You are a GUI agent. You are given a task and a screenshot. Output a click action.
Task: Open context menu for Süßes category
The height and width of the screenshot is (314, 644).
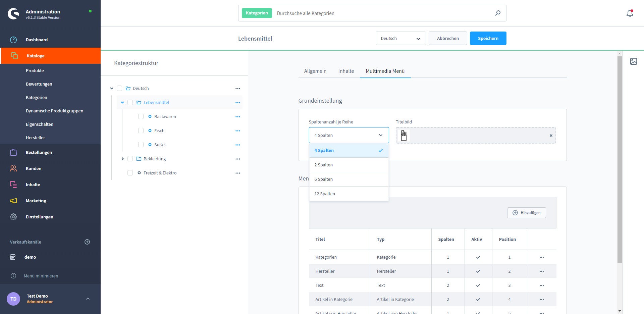[238, 145]
